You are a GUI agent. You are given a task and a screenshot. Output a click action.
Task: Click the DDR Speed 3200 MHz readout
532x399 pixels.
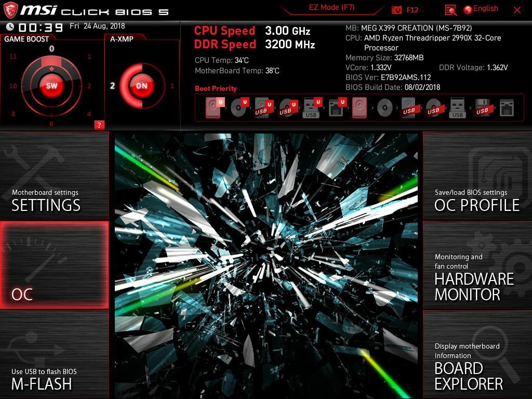pos(255,45)
